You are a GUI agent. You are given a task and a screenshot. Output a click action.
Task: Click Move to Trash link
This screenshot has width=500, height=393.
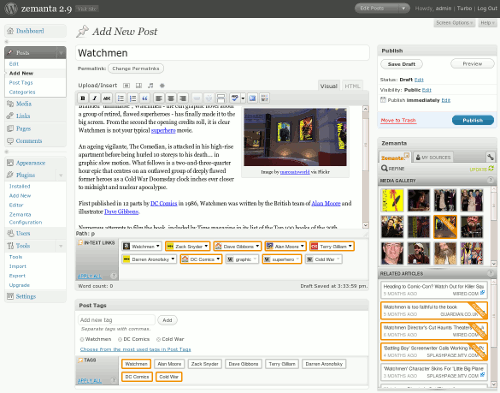[398, 120]
